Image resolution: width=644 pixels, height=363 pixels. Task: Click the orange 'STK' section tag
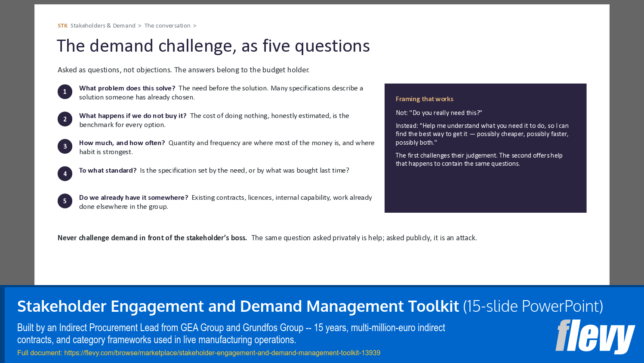point(63,26)
